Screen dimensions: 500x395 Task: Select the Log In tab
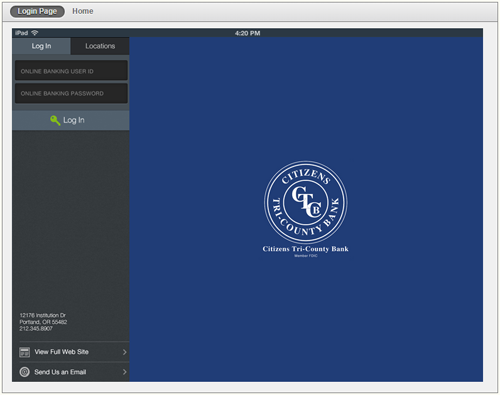[41, 46]
